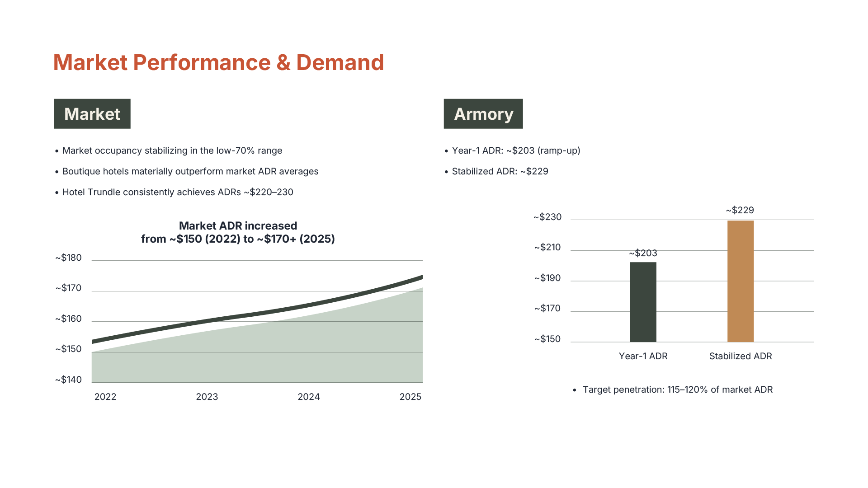Click the Market ADR increased chart title
This screenshot has width=868, height=488.
[x=238, y=232]
